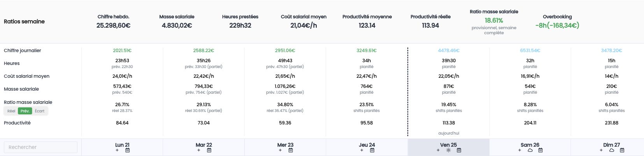Click Saturday's chiffre journalier 6531.54€
Image resolution: width=644 pixels, height=156 pixels.
[x=530, y=51]
